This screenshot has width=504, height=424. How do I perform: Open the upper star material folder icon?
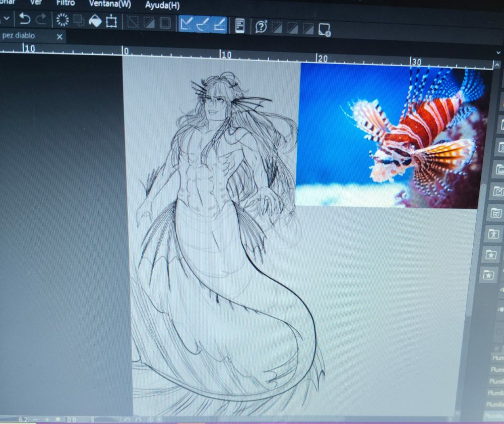491,255
